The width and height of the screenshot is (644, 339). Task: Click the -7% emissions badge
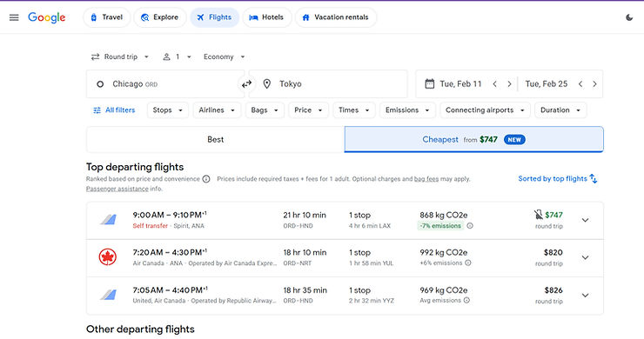click(x=440, y=226)
